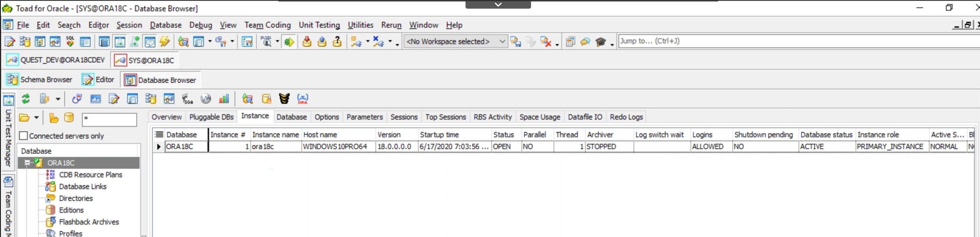Switch to the Redo Logs tab
Image resolution: width=980 pixels, height=237 pixels.
click(626, 117)
